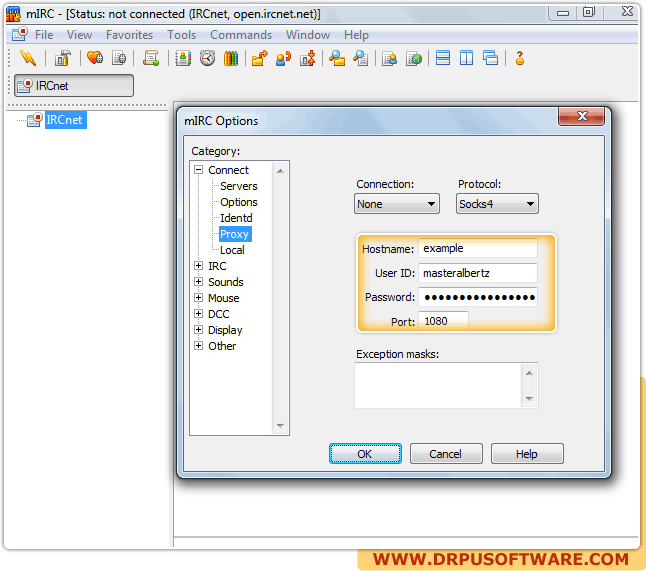Select IRCnet in the left treebar
The image size is (646, 571).
click(x=64, y=120)
